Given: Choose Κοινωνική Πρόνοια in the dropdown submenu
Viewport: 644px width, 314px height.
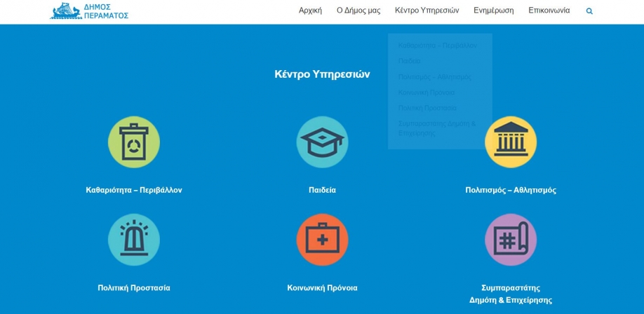Looking at the screenshot, I should tap(426, 93).
